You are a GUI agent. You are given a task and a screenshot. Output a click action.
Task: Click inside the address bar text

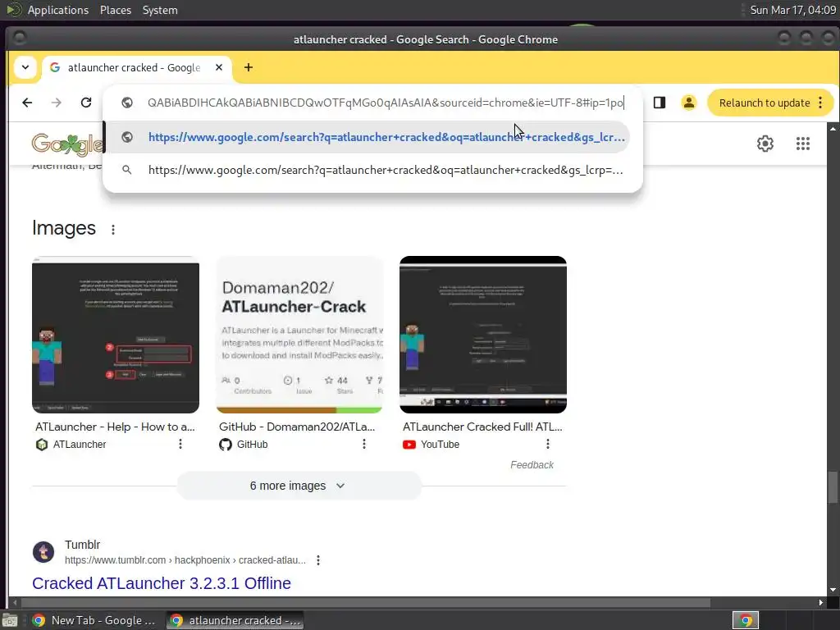click(386, 103)
